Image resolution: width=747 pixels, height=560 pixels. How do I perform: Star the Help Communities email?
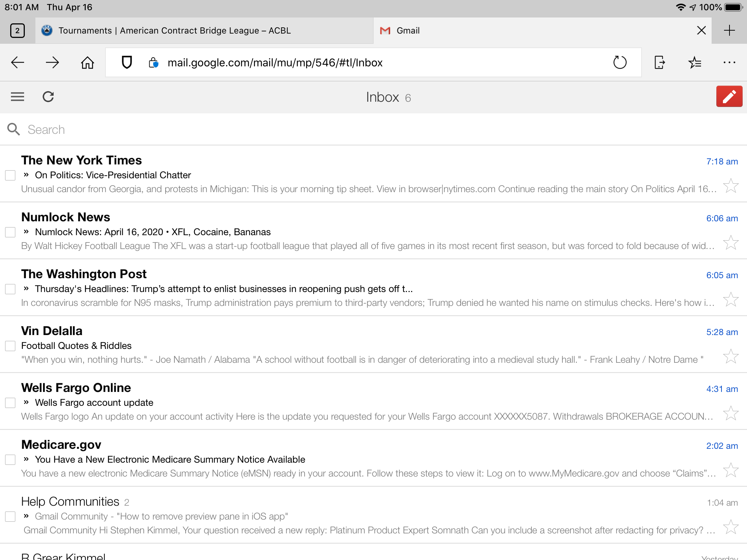coord(731,527)
